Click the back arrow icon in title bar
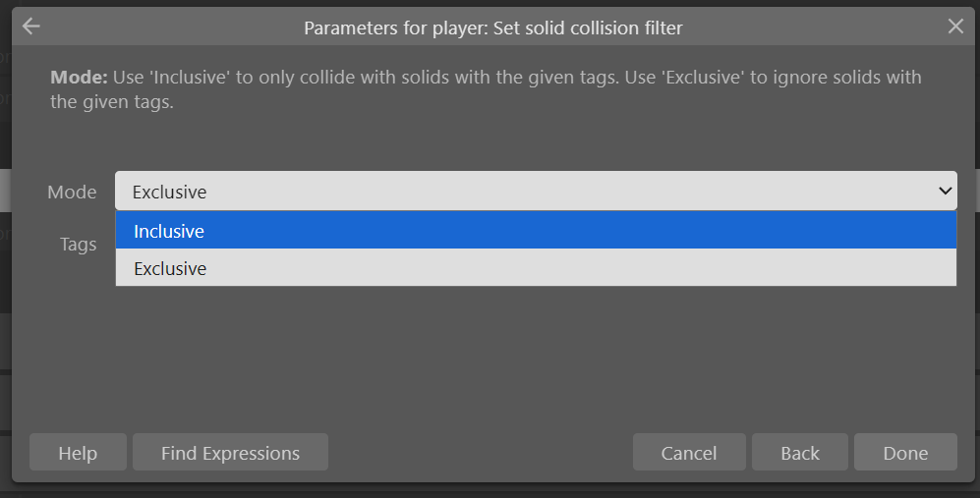 point(30,27)
